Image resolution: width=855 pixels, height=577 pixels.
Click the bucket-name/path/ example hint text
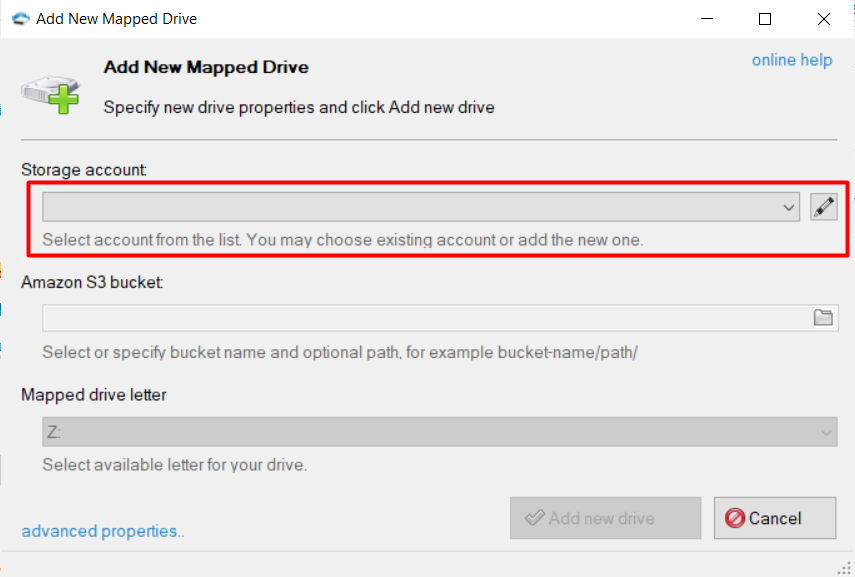(340, 352)
